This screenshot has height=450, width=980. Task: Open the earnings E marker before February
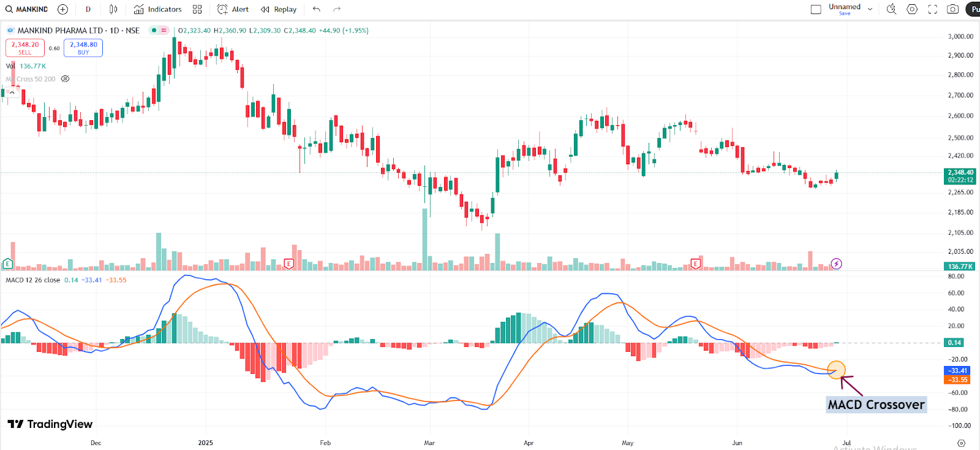coord(289,264)
